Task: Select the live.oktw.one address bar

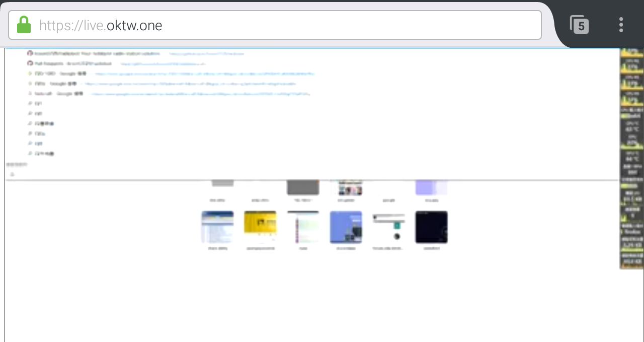Action: (x=275, y=25)
